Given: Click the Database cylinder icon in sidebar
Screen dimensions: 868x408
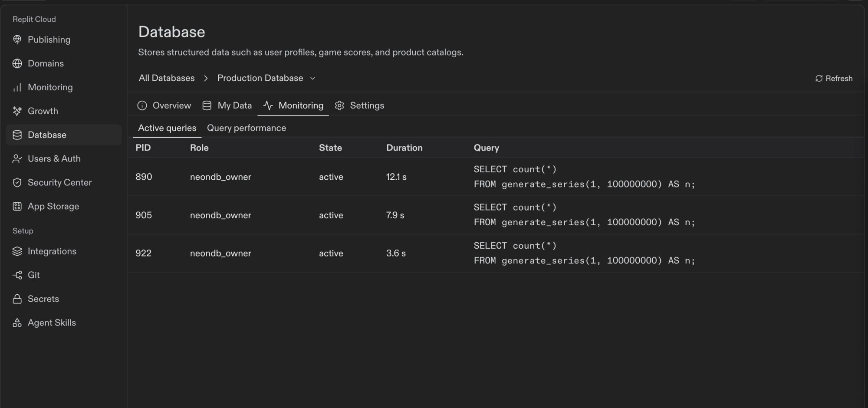Looking at the screenshot, I should pos(17,135).
